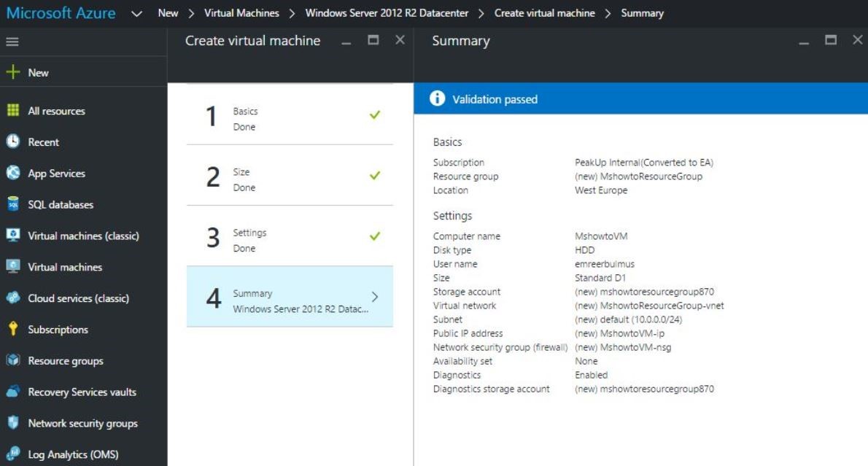Open step 1 Basics
Screen dimensions: 868x466
coord(290,115)
